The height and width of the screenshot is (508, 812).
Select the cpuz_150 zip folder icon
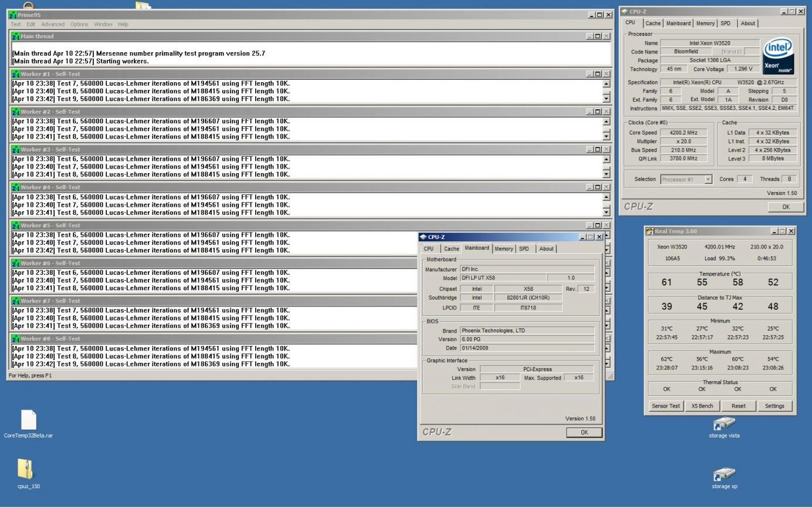pyautogui.click(x=26, y=469)
